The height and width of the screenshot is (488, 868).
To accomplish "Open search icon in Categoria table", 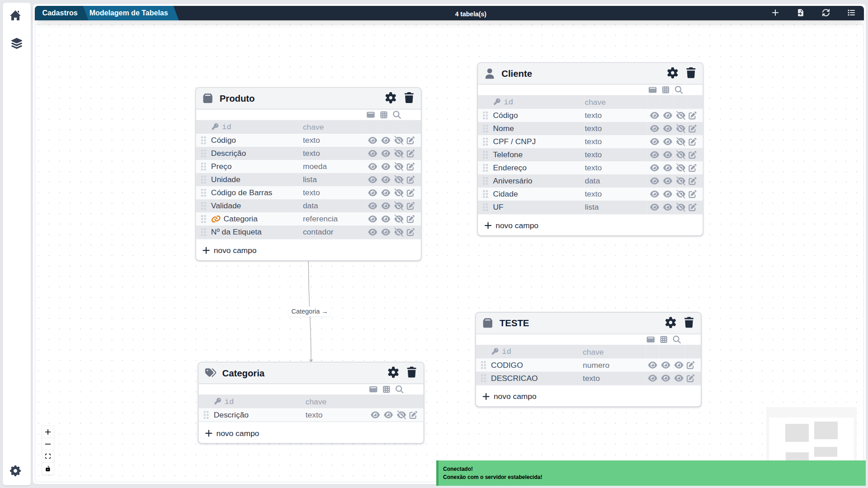I will click(400, 389).
